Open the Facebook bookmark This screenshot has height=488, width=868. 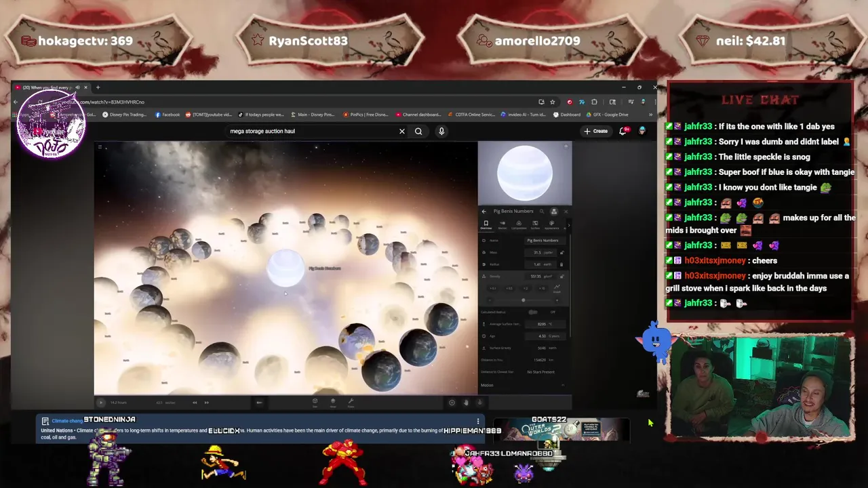pos(167,115)
